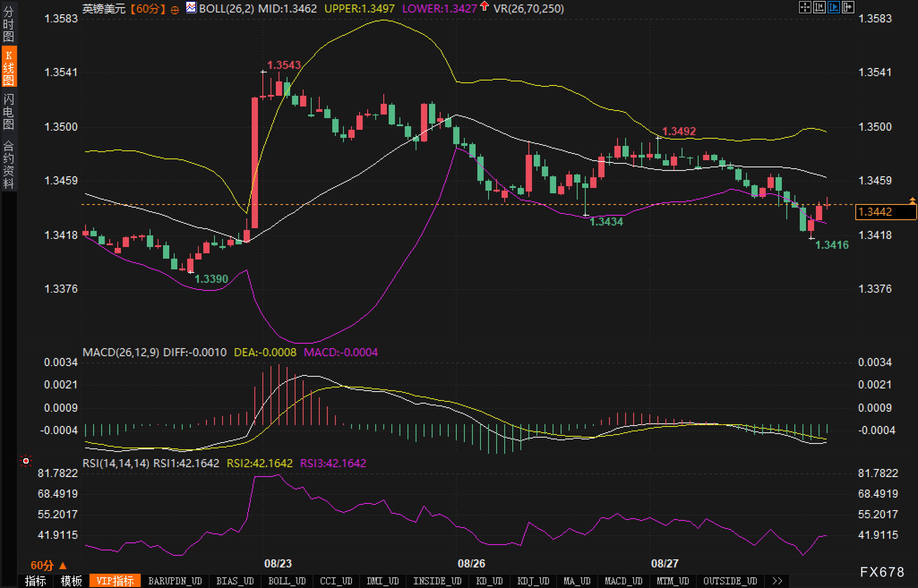This screenshot has width=918, height=588.
Task: Click the BOLL indicator chart icon
Action: (x=191, y=8)
